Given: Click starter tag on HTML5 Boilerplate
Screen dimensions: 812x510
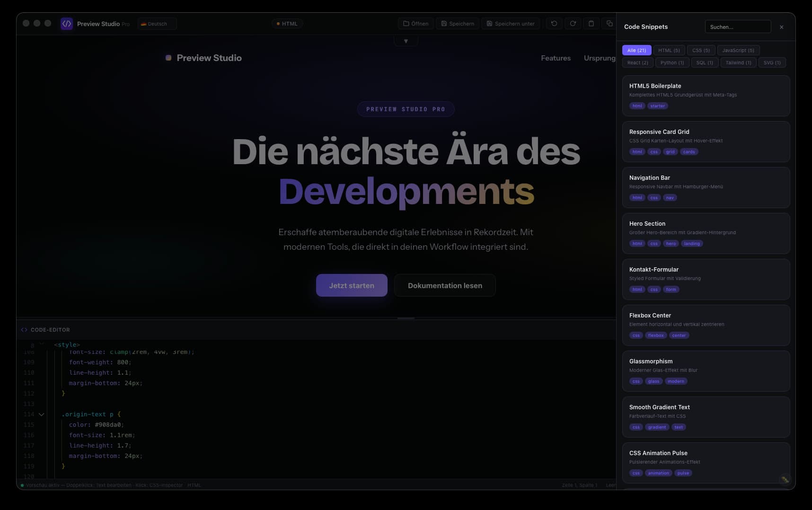Looking at the screenshot, I should 657,106.
